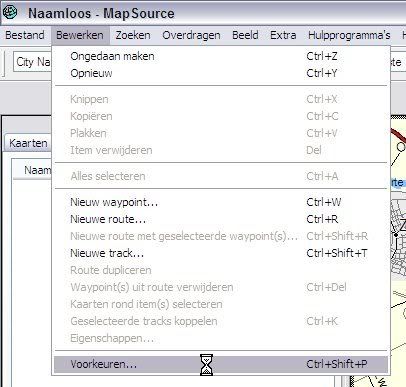Open the City Na map product dropdown
406x387 pixels.
pos(32,62)
